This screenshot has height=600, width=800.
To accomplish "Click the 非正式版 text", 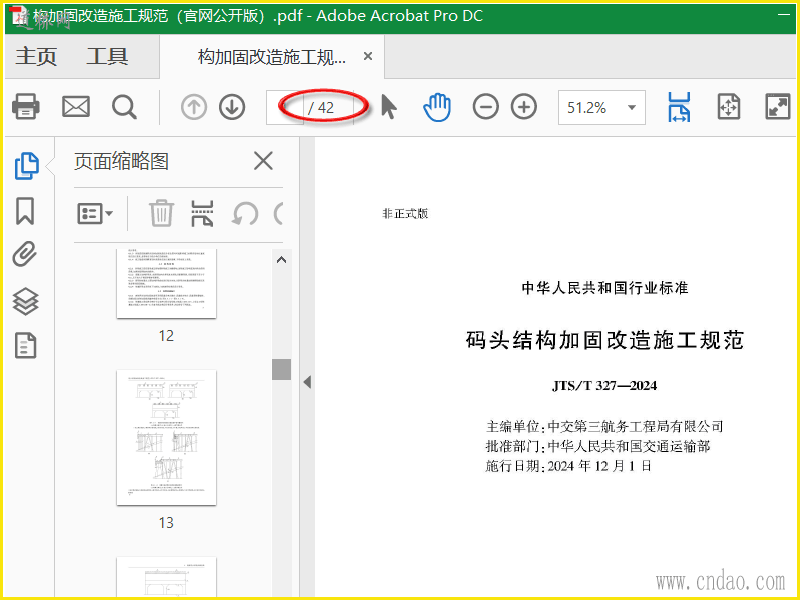I will (405, 213).
